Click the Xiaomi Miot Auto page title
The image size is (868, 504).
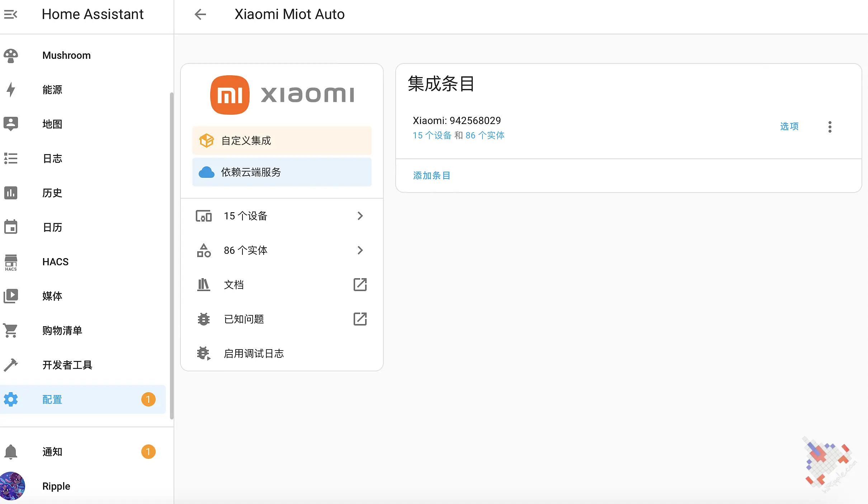(x=289, y=14)
